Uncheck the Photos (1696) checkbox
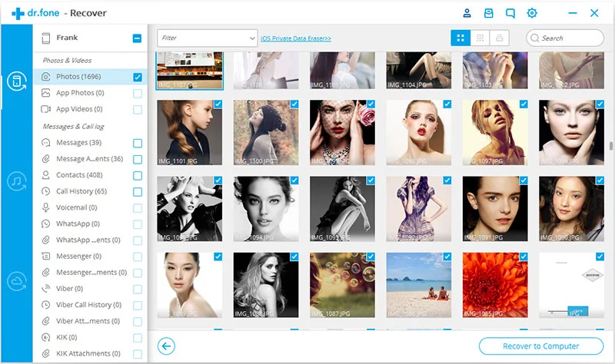Image resolution: width=615 pixels, height=364 pixels. pos(138,77)
